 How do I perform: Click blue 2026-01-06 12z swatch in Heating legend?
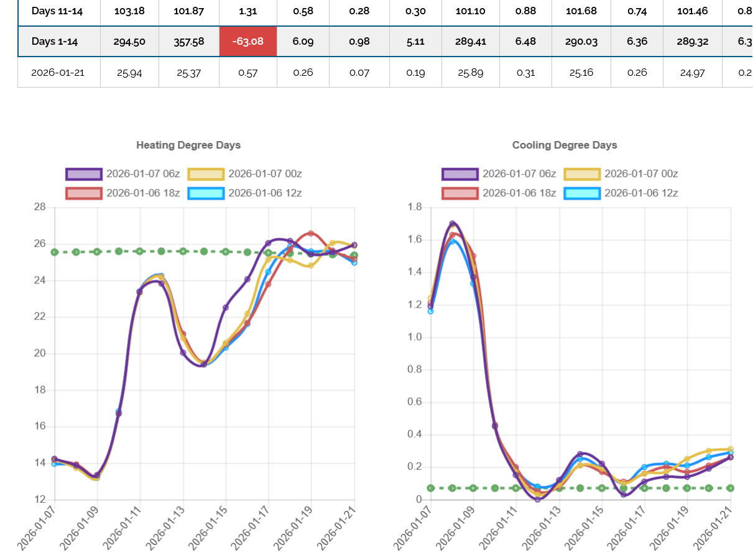tap(205, 193)
